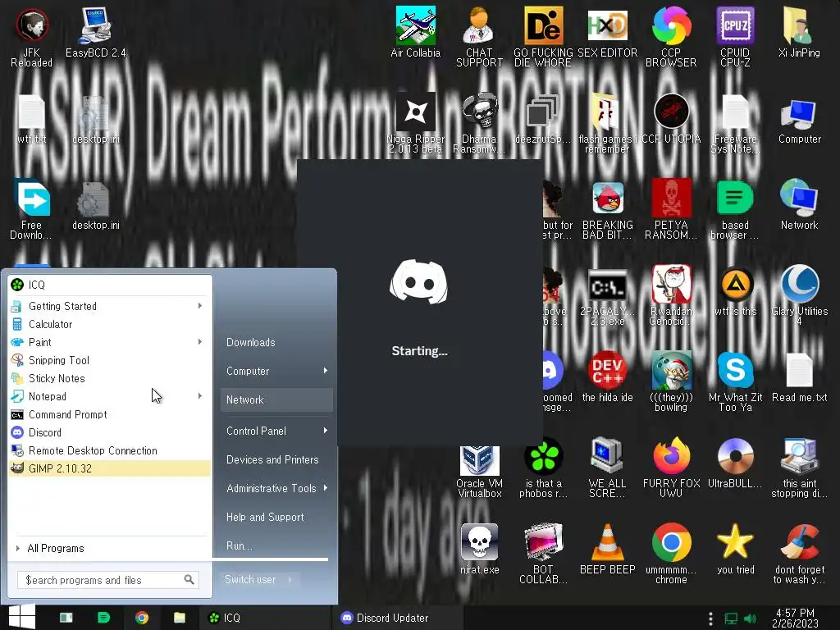Select the ummmmm chrome desktop icon

[x=671, y=554]
